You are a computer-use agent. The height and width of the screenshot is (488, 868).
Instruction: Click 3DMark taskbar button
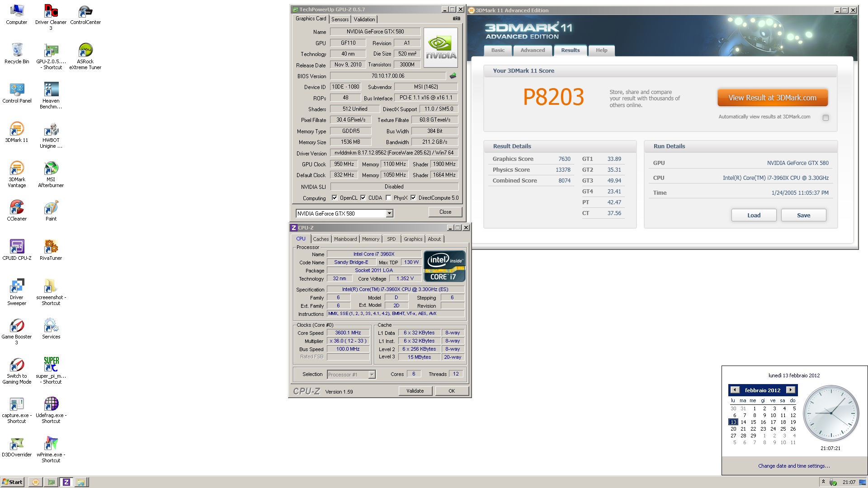(36, 482)
